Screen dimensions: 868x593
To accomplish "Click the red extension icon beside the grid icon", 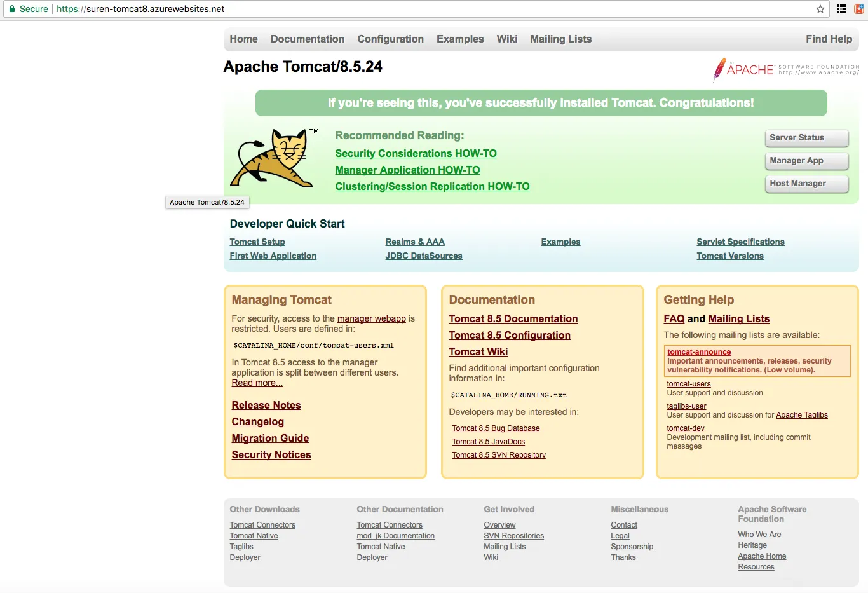I will point(859,9).
